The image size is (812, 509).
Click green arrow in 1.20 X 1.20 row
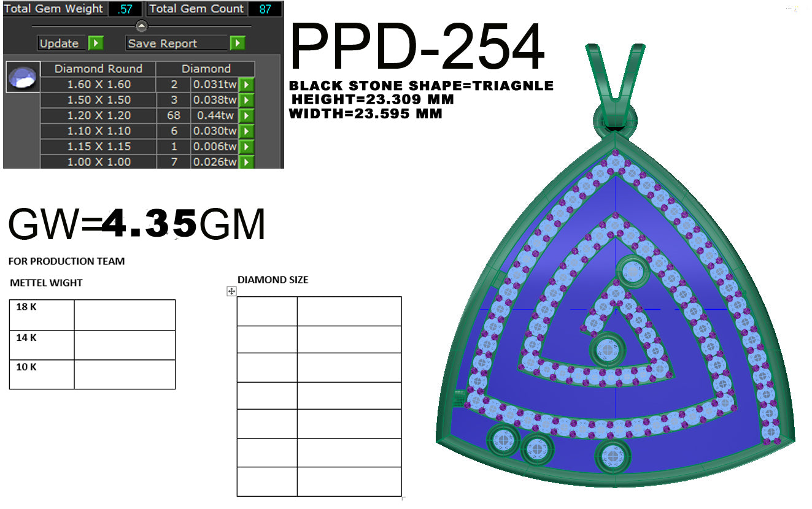(247, 116)
